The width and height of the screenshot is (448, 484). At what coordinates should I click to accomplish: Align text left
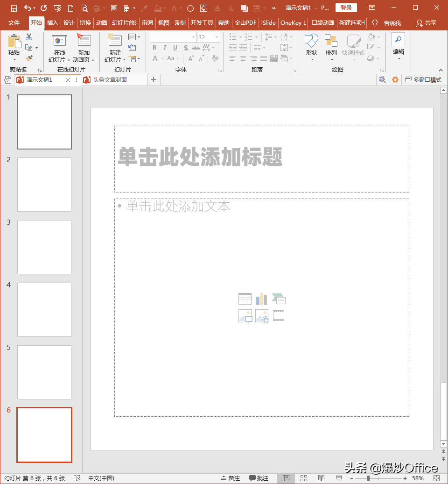(233, 58)
